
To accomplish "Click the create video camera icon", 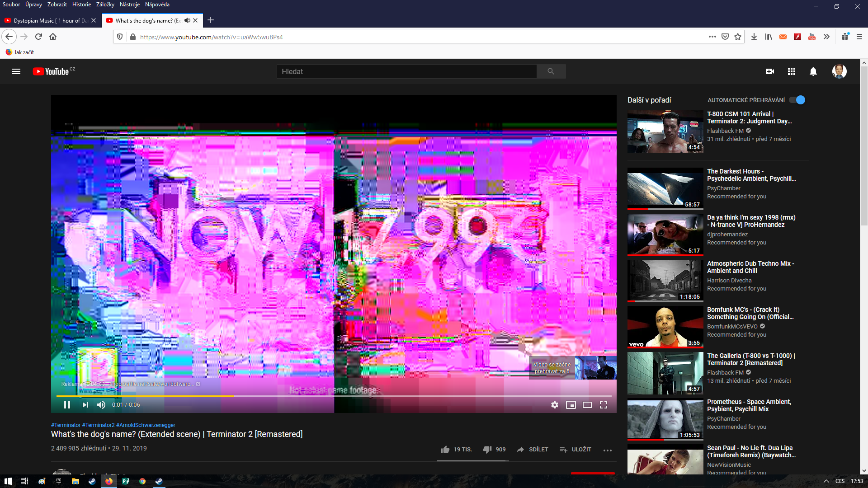I will click(x=769, y=71).
